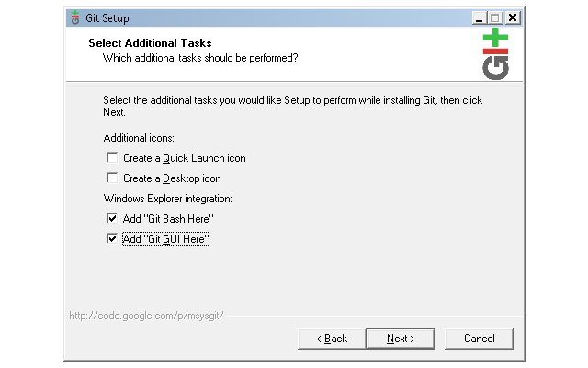Click "Which additional tasks should be performed?" subtitle
Screen dimensions: 588x368
[200, 58]
